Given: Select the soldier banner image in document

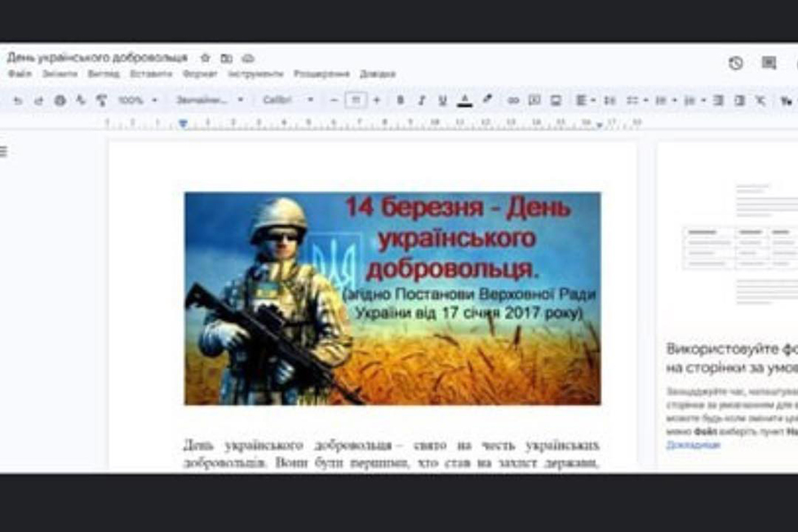Looking at the screenshot, I should (x=392, y=298).
